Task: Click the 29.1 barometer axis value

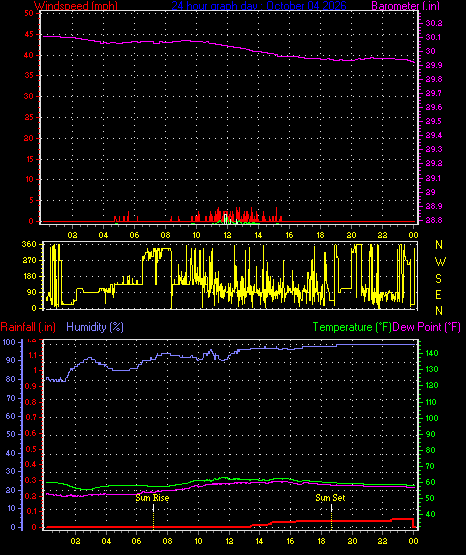Action: coord(434,178)
